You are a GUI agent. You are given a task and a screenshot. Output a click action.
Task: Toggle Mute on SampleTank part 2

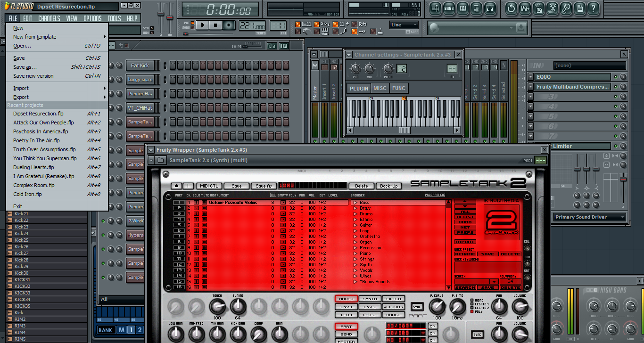204,208
